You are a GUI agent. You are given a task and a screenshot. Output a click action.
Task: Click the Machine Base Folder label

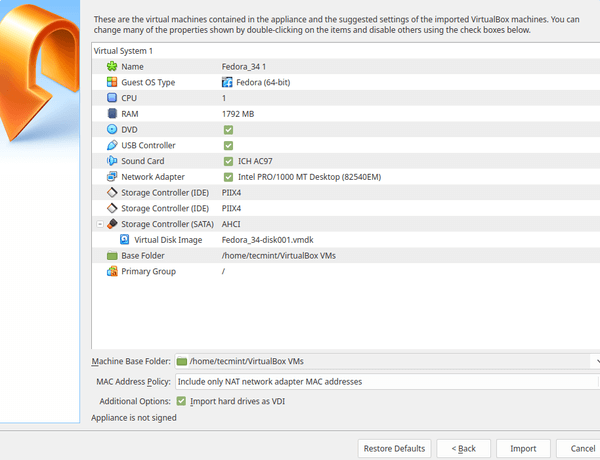pos(131,361)
